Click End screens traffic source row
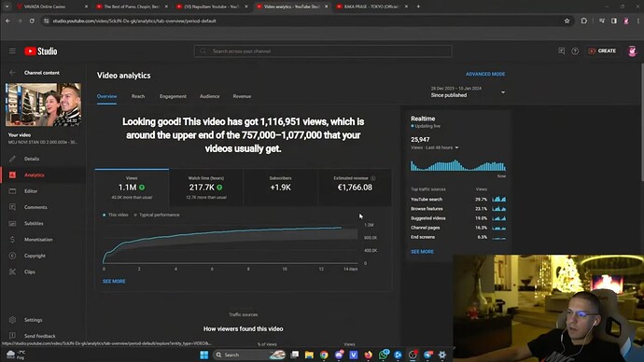644x362 pixels. point(458,237)
